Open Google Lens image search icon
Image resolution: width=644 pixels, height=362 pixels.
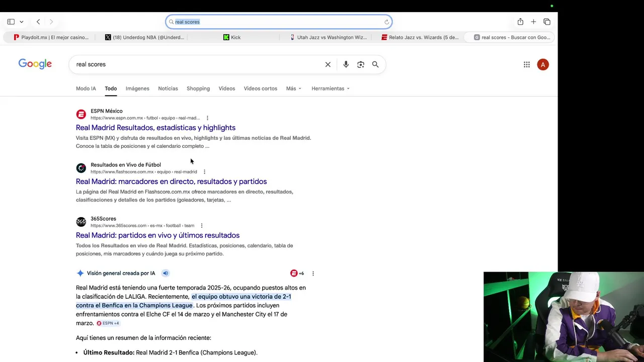[x=361, y=64]
